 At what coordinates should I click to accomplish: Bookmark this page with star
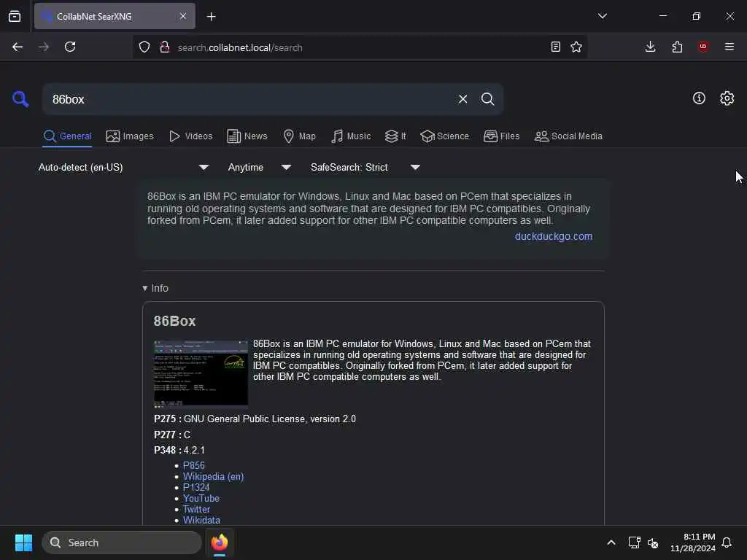coord(576,47)
